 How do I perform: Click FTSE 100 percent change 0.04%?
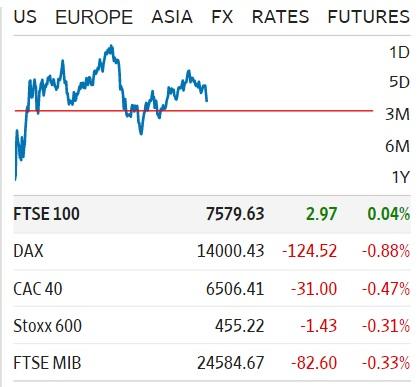(x=389, y=214)
